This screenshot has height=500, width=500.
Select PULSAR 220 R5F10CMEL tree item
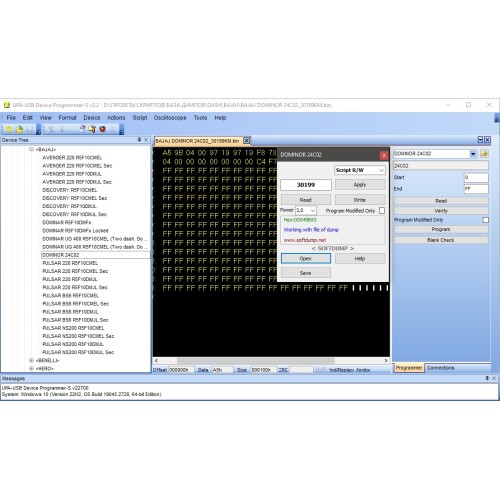[x=70, y=263]
